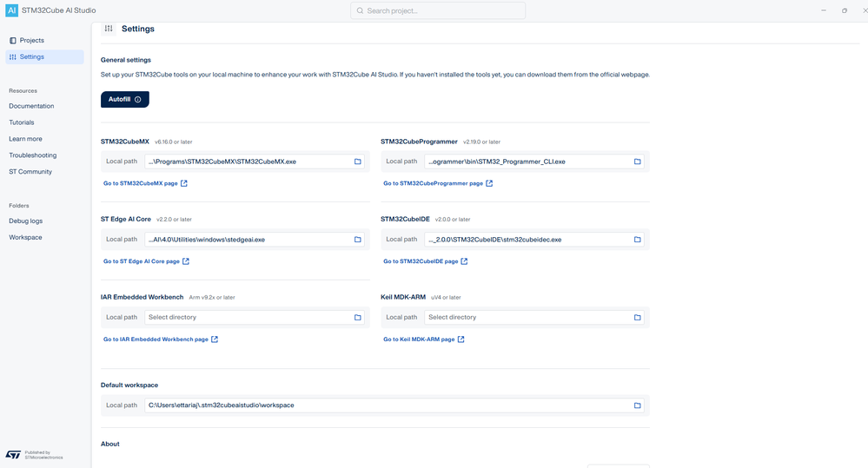This screenshot has width=868, height=468.
Task: Browse folder for Keil MDK-ARM path
Action: click(637, 318)
